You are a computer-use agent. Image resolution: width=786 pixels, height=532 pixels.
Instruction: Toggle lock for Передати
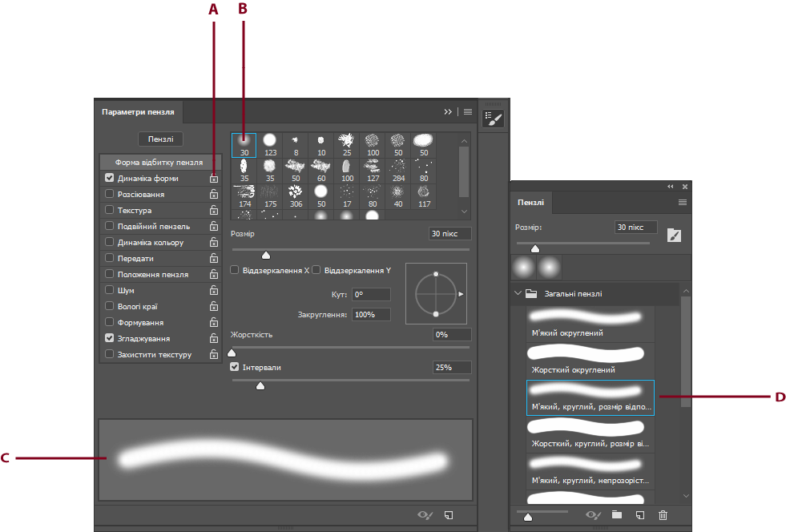click(214, 258)
